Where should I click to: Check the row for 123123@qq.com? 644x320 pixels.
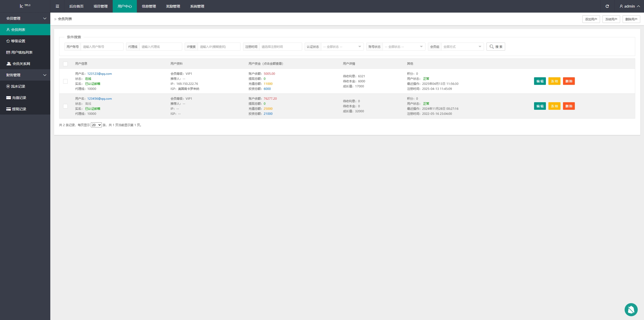coord(65,81)
